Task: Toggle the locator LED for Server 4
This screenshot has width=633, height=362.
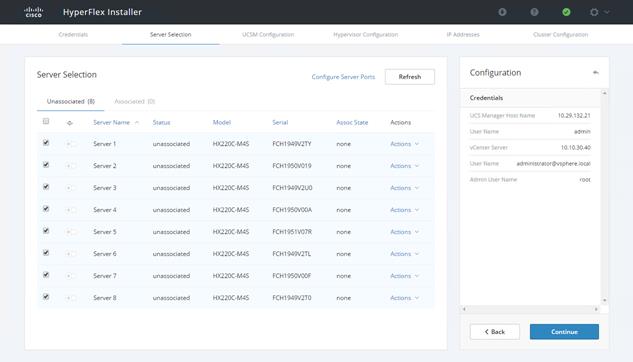Action: [x=71, y=210]
